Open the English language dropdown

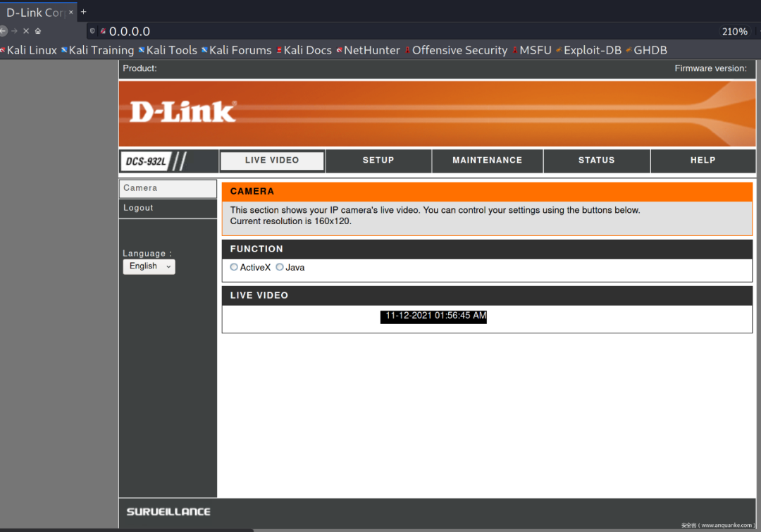pyautogui.click(x=149, y=266)
